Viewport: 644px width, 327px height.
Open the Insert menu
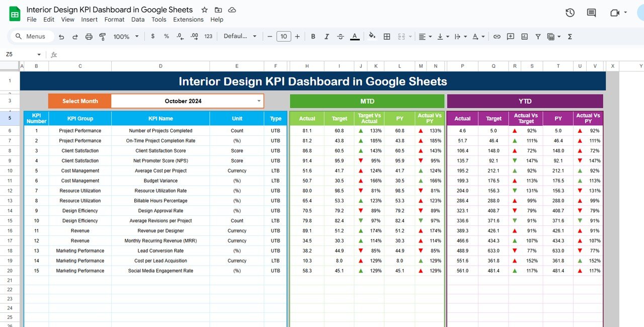coord(90,20)
